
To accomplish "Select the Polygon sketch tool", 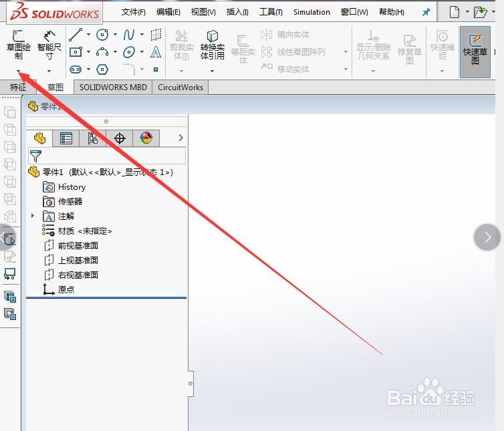I will [102, 69].
